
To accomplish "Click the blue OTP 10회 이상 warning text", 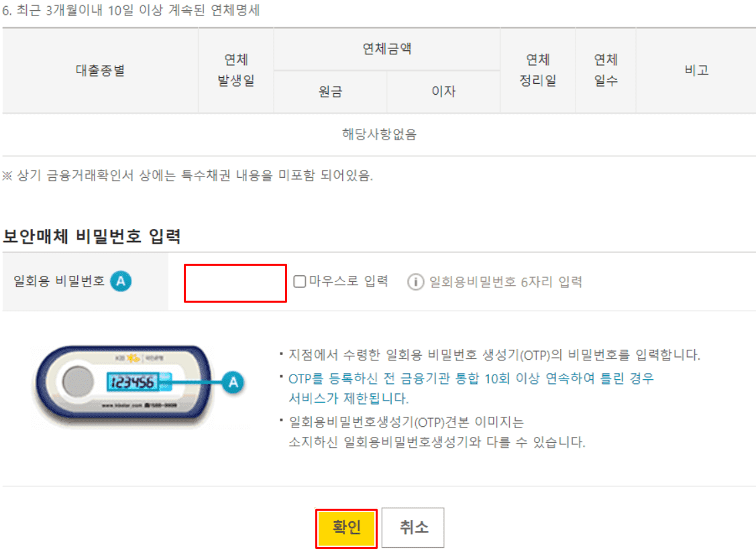I will [x=471, y=388].
